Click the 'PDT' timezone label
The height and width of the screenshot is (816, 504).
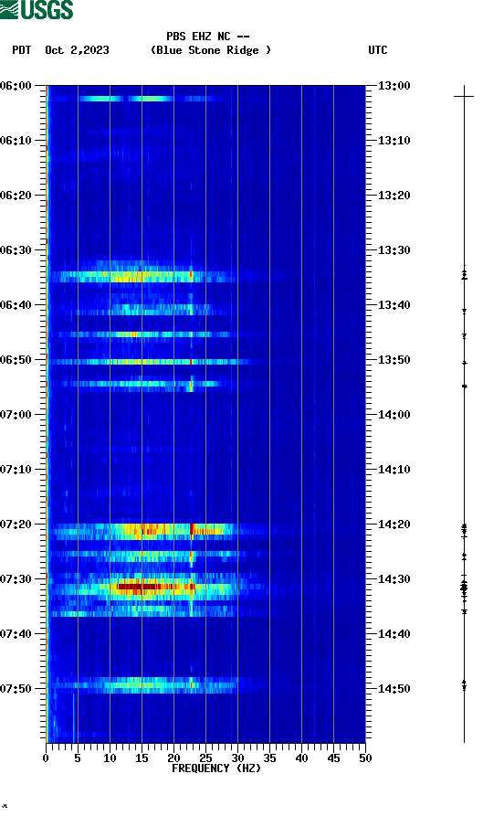[x=22, y=50]
